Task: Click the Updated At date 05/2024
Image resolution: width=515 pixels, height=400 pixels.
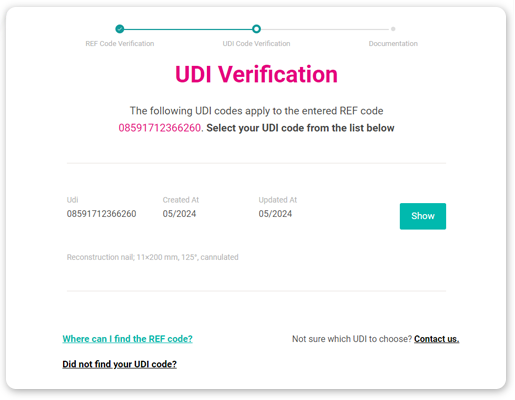Action: click(275, 214)
